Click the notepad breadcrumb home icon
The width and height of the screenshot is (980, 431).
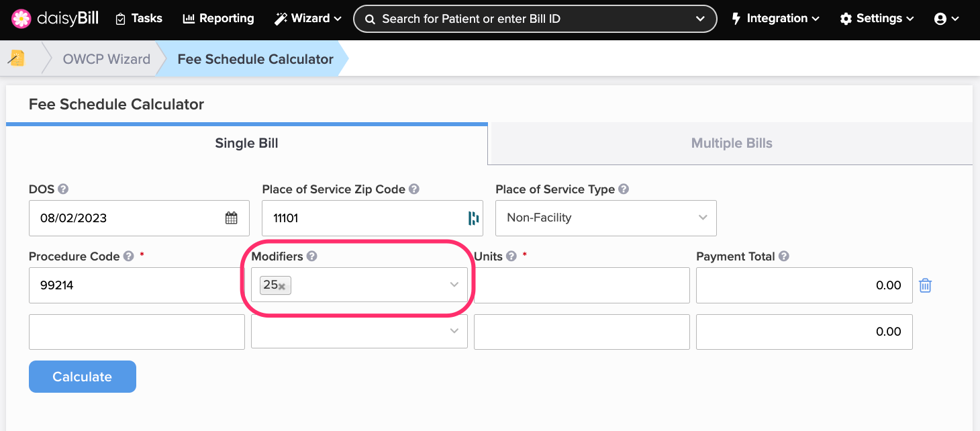17,58
